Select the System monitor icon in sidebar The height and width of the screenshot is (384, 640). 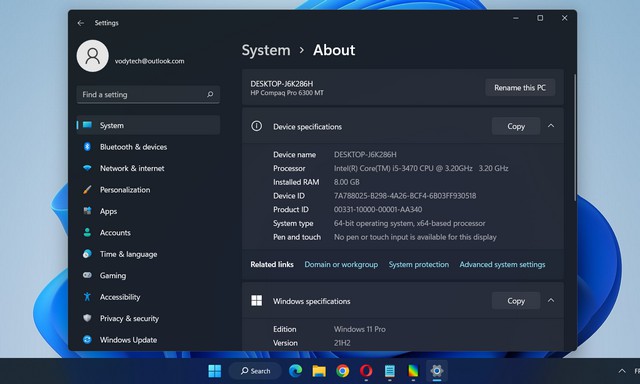[x=87, y=125]
